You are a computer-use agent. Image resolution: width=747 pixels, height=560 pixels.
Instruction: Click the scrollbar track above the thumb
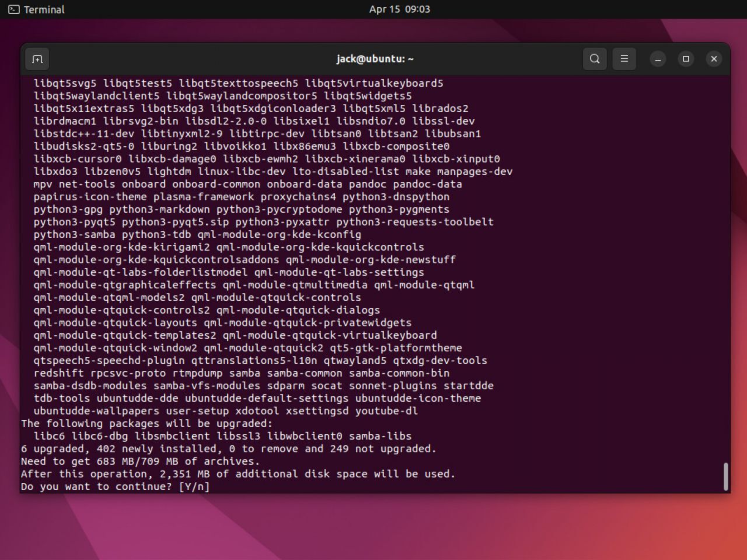pos(725,262)
